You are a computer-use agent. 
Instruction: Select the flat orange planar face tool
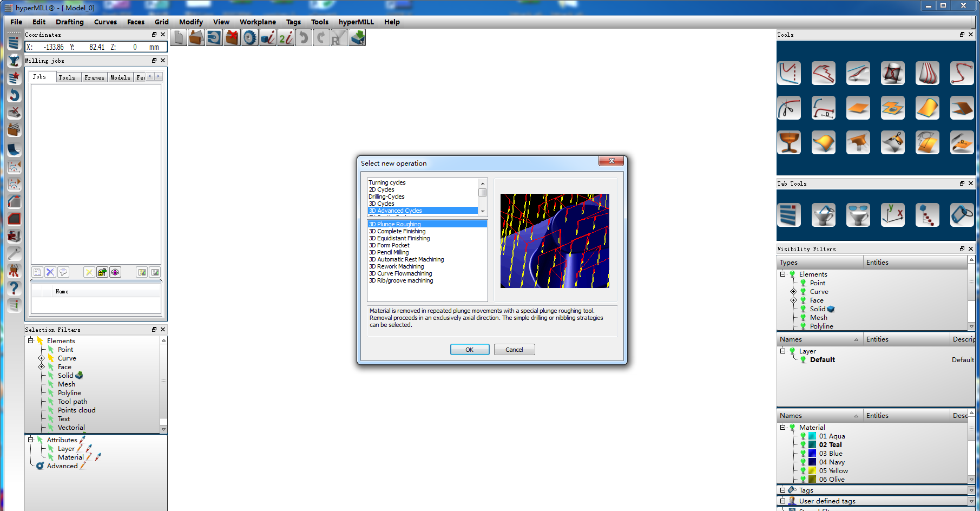(x=858, y=108)
